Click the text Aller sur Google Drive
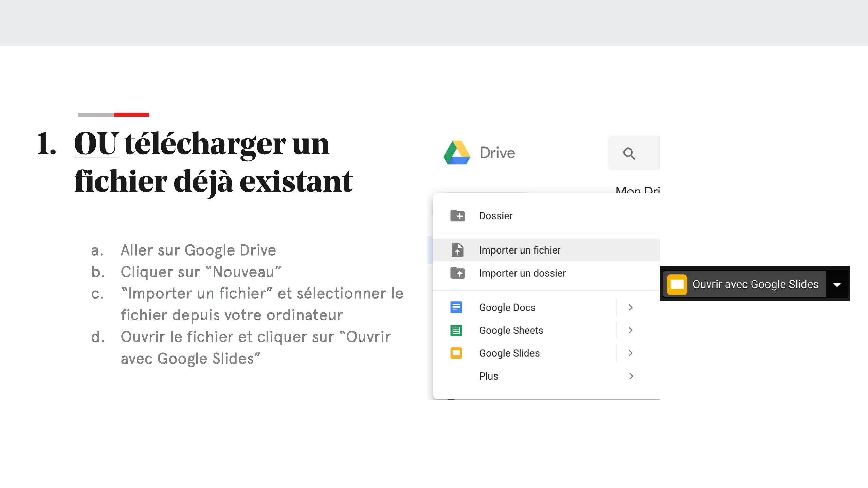Image resolution: width=868 pixels, height=488 pixels. [x=198, y=250]
